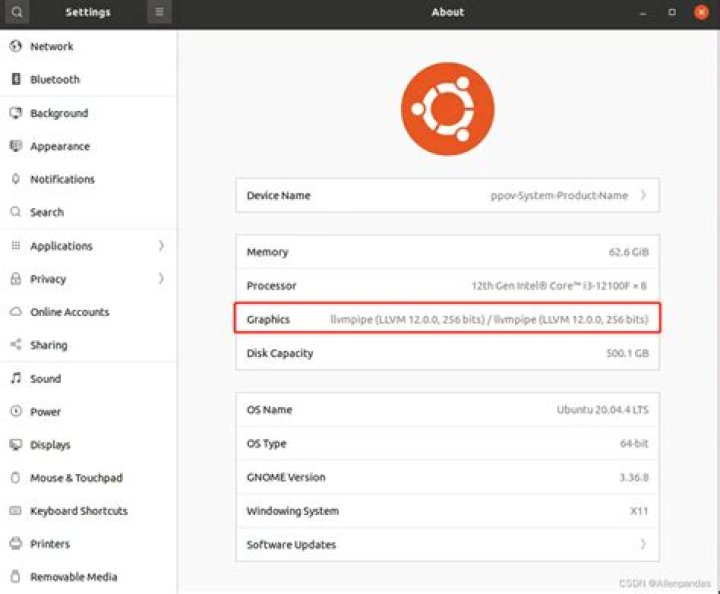Click device name value ppov-System-Product-Name
The width and height of the screenshot is (720, 594).
(559, 195)
